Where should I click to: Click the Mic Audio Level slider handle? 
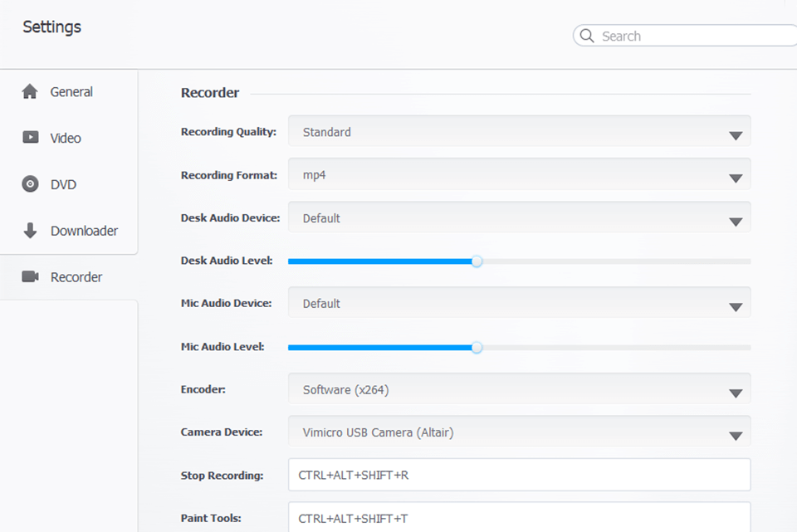coord(476,347)
